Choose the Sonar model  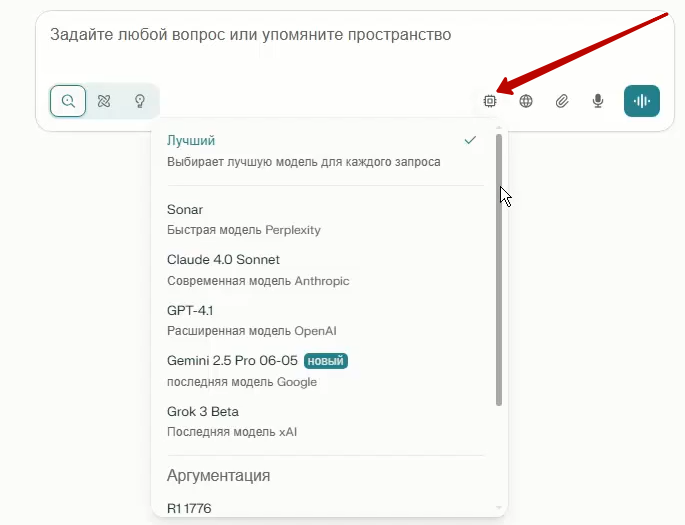[325, 219]
